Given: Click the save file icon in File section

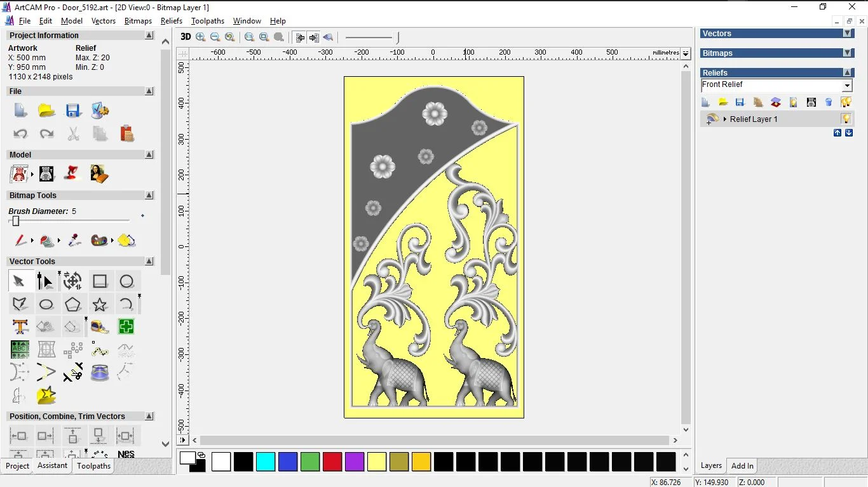Looking at the screenshot, I should 73,110.
